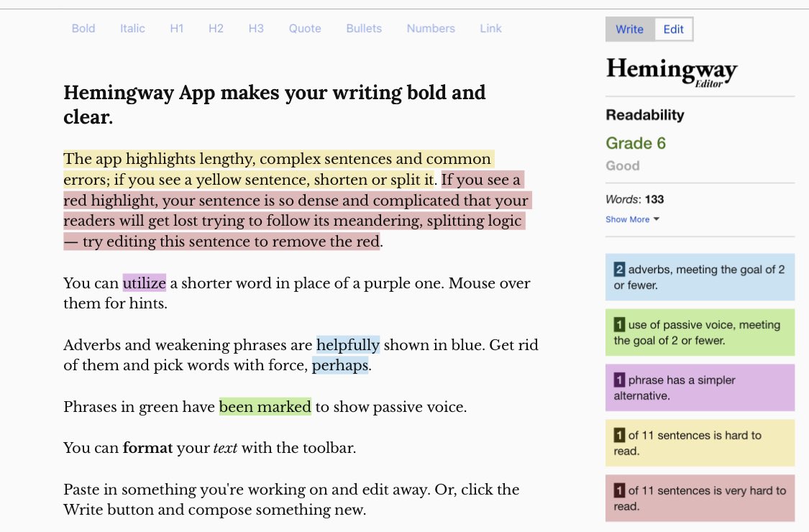Select green passive phrase been marked
This screenshot has height=532, width=809.
(265, 407)
